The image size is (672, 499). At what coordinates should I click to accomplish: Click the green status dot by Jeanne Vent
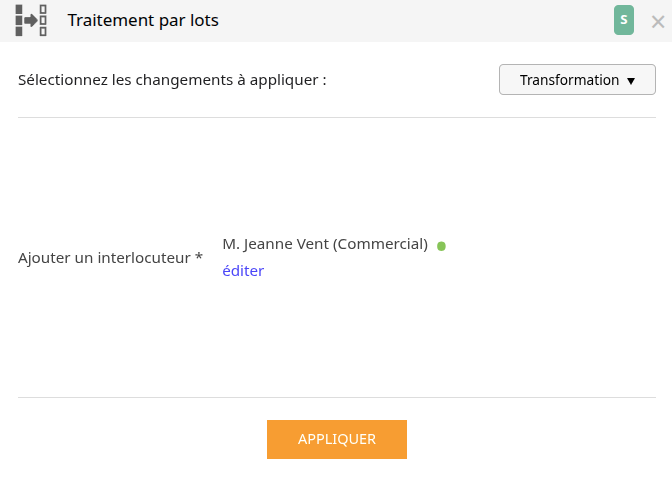click(441, 246)
